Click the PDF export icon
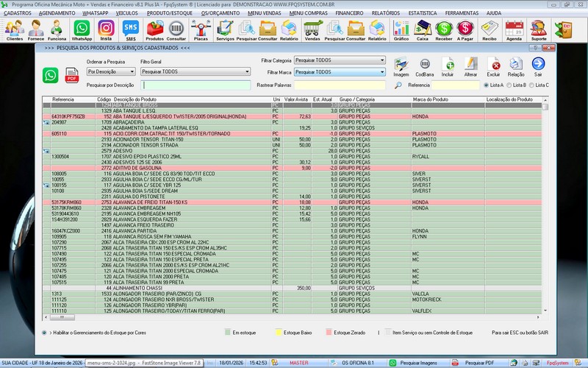The height and width of the screenshot is (368, 588). [72, 74]
